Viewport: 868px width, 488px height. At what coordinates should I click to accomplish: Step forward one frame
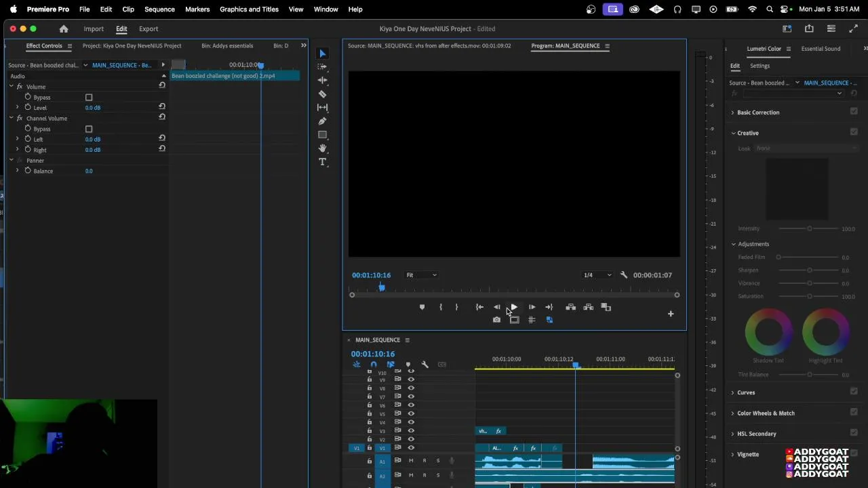click(x=532, y=307)
